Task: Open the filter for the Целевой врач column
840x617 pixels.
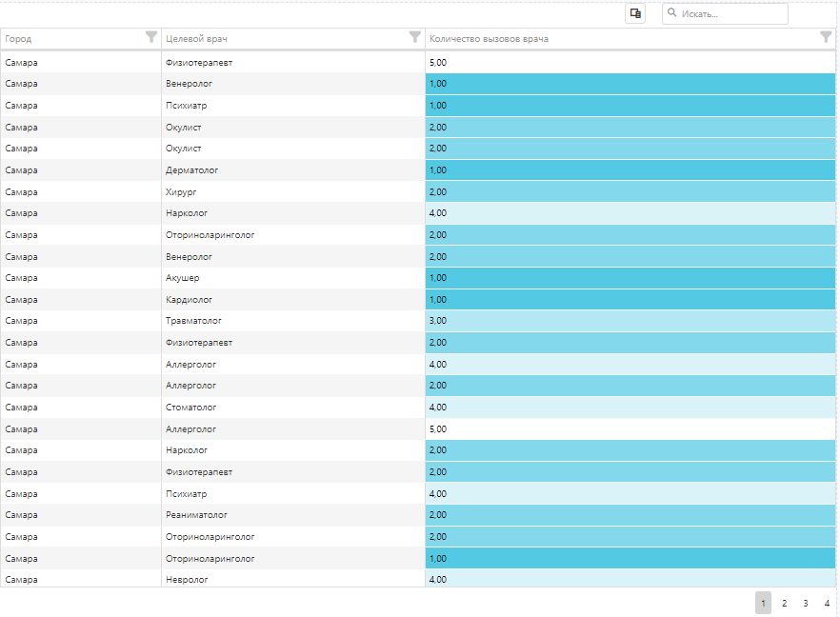Action: [414, 37]
